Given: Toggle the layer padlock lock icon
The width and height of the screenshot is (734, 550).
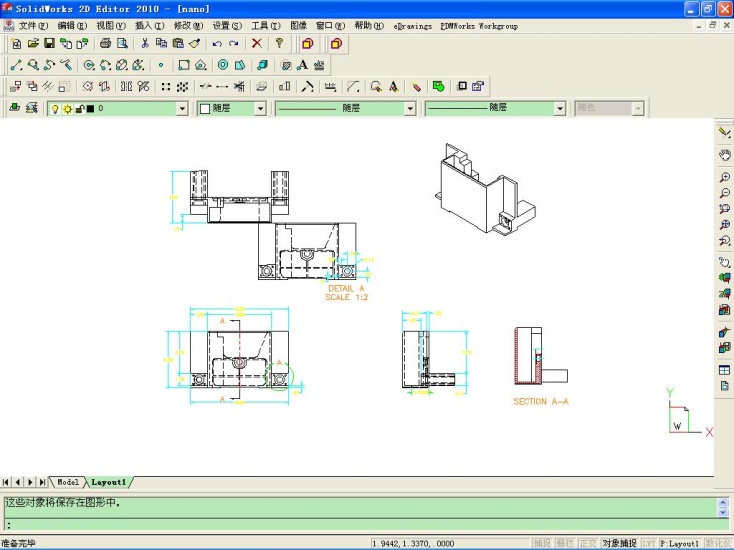Looking at the screenshot, I should pos(79,109).
